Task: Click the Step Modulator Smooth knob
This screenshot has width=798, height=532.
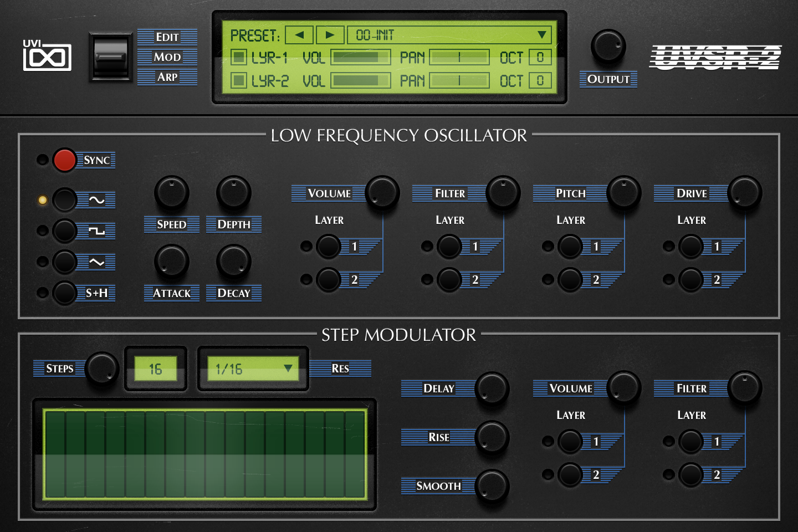Action: pos(492,485)
